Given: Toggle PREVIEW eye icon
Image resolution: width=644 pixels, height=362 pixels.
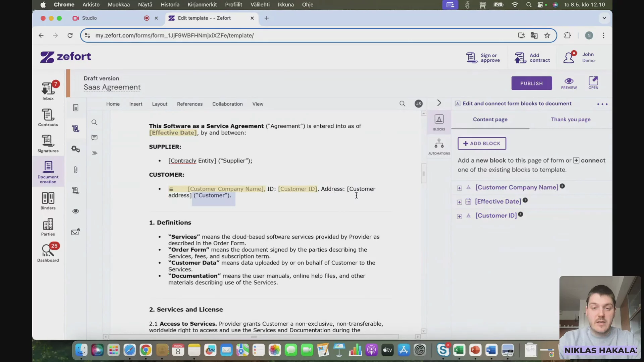Looking at the screenshot, I should pos(569,83).
